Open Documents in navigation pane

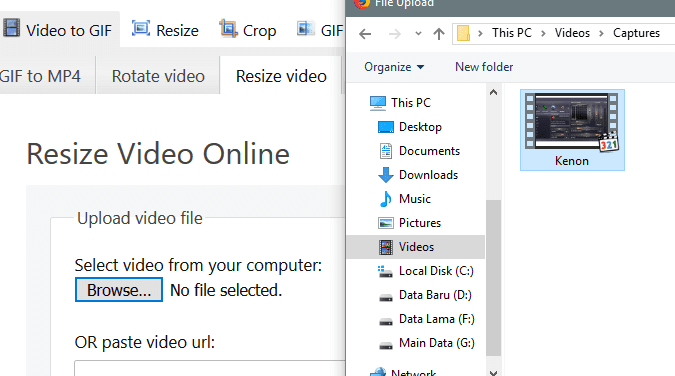429,151
